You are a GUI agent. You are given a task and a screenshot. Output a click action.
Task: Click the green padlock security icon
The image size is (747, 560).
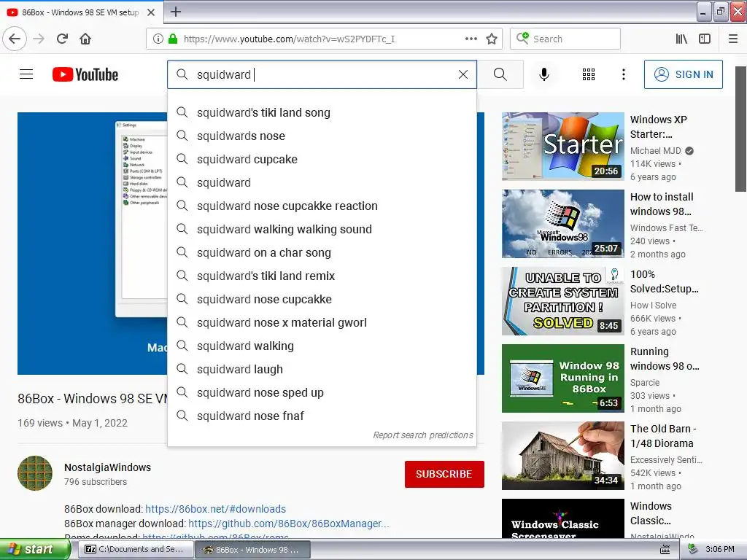172,39
